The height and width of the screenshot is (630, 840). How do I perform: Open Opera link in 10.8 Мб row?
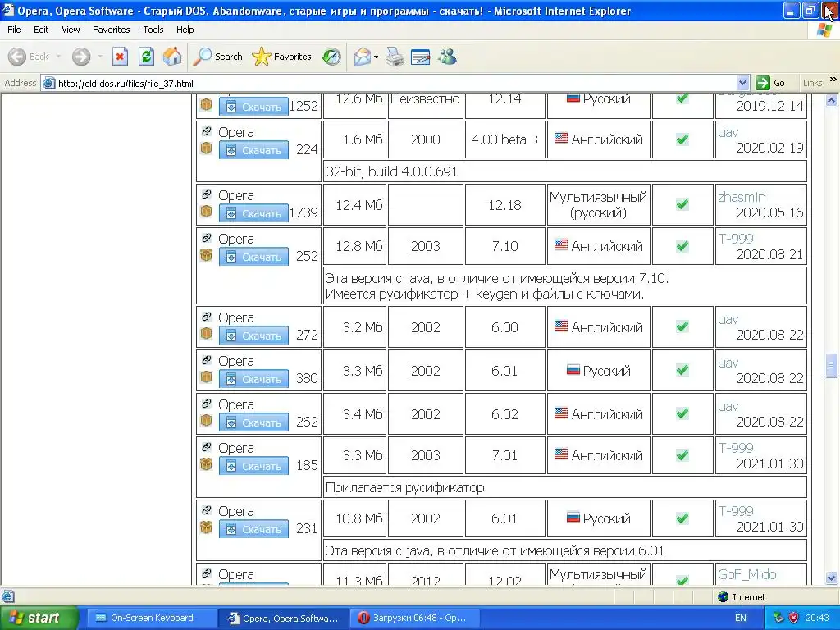[236, 511]
